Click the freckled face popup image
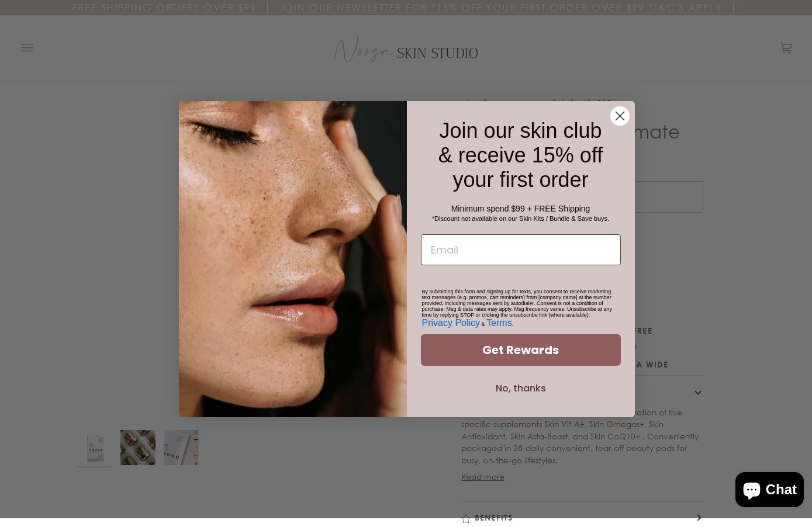The width and height of the screenshot is (812, 527). pos(293,259)
